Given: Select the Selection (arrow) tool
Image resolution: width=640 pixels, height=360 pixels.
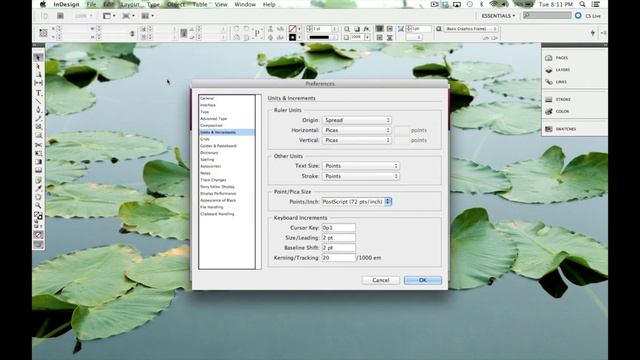Looking at the screenshot, I should [x=38, y=58].
